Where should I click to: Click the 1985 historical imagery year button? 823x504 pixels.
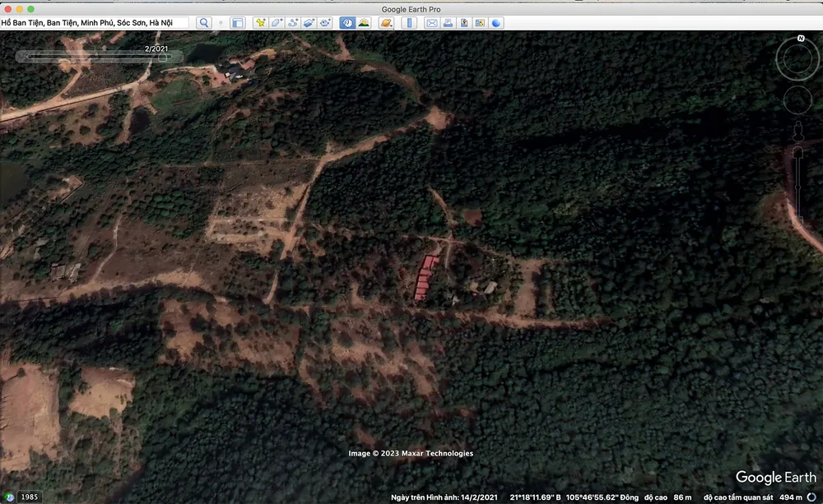(29, 497)
